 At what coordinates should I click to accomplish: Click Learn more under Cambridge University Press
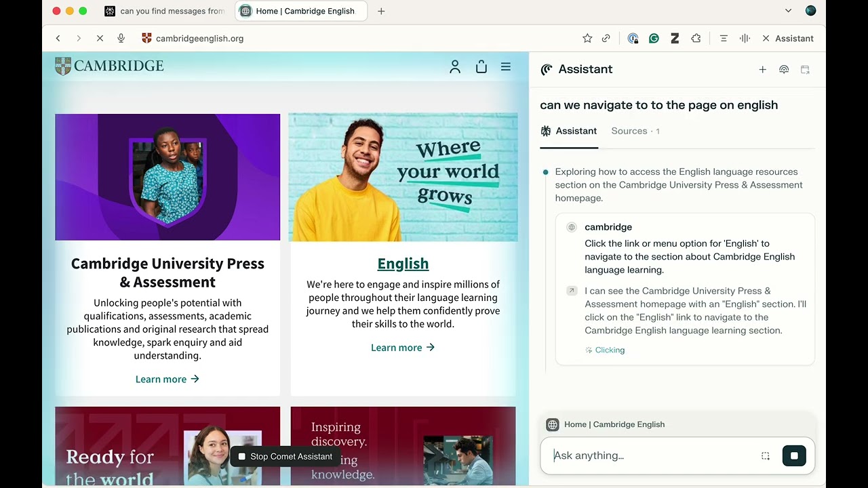click(167, 379)
